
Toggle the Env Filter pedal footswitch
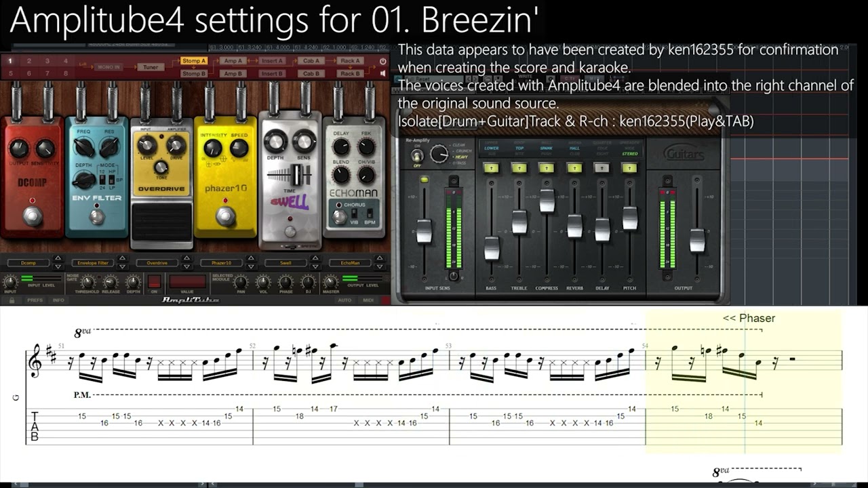[x=97, y=217]
